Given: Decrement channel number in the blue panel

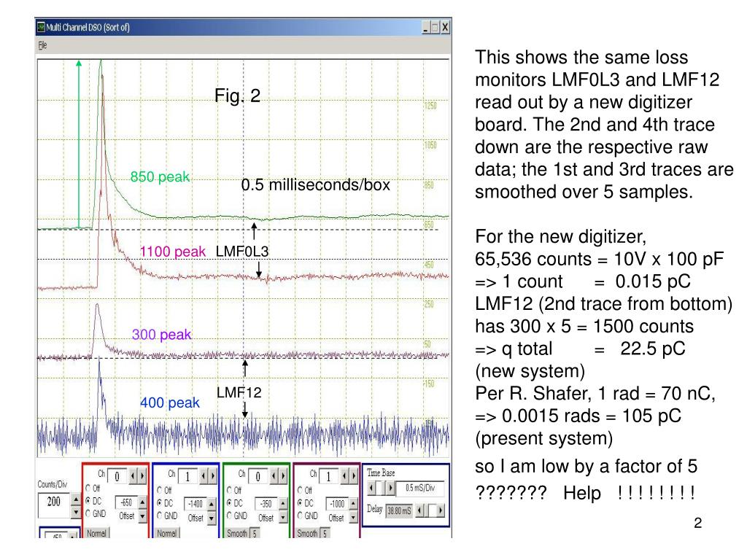Looking at the screenshot, I should tap(204, 475).
